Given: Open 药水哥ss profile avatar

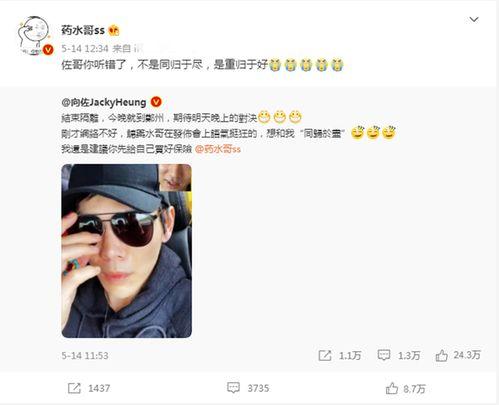Looking at the screenshot, I should pyautogui.click(x=34, y=35).
